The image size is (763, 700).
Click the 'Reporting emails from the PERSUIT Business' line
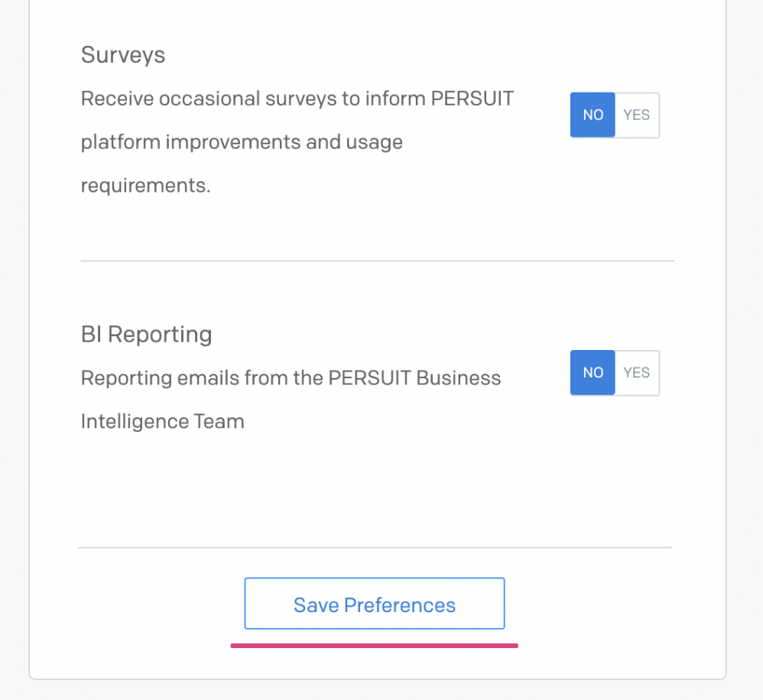coord(291,378)
